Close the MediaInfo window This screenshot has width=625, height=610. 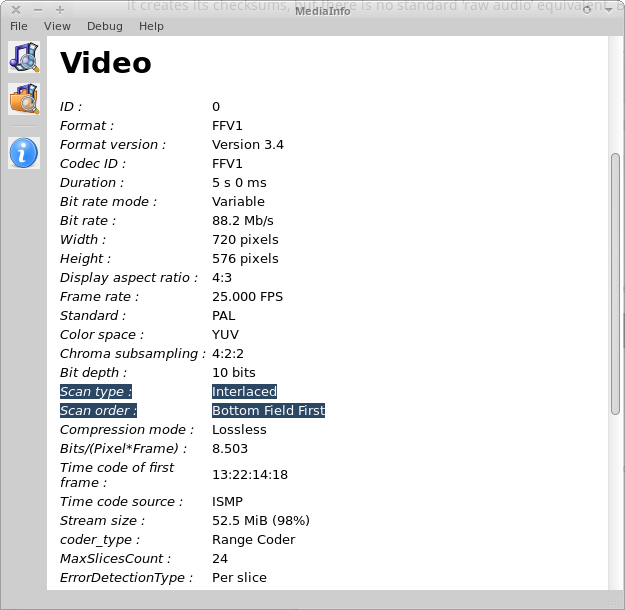[x=16, y=9]
